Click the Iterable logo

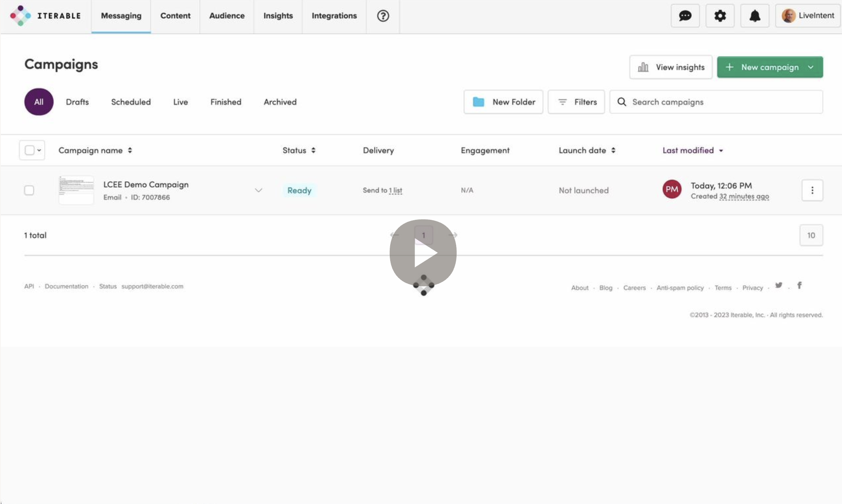[45, 16]
